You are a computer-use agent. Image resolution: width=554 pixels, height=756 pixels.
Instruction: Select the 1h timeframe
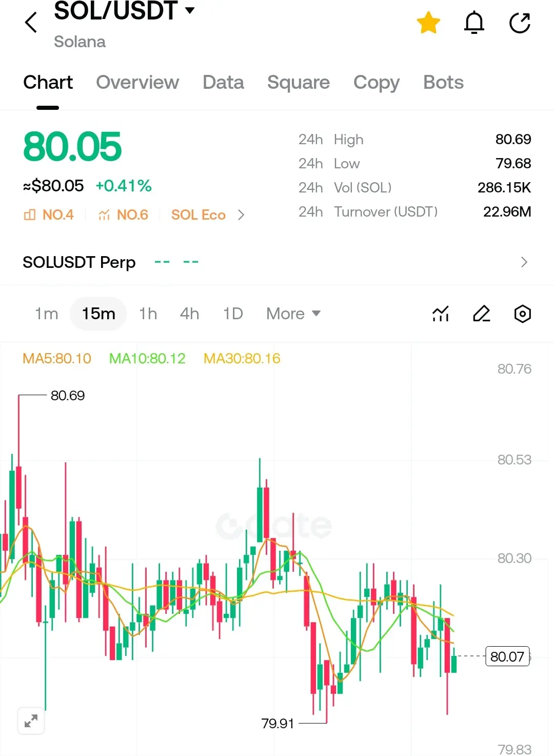coord(148,313)
